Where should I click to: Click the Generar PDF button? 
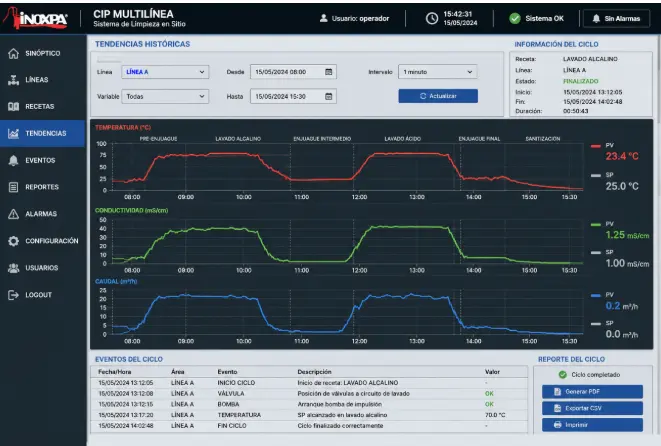pyautogui.click(x=592, y=392)
